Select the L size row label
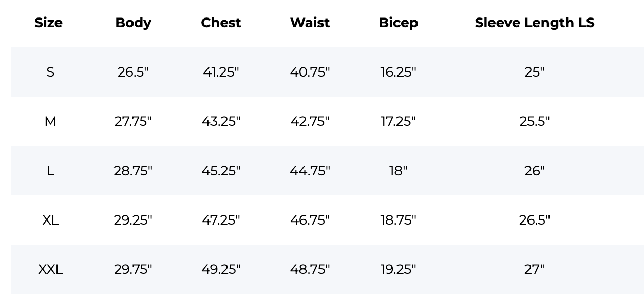Viewport: 644px width, 294px height. coord(50,171)
